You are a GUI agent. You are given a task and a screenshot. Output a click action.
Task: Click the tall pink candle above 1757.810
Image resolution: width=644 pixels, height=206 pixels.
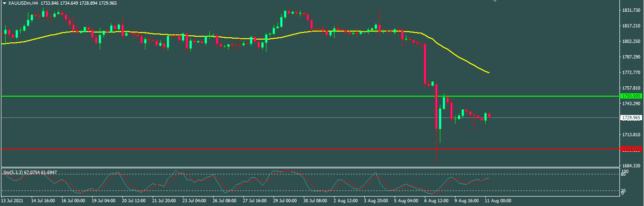coord(425,64)
